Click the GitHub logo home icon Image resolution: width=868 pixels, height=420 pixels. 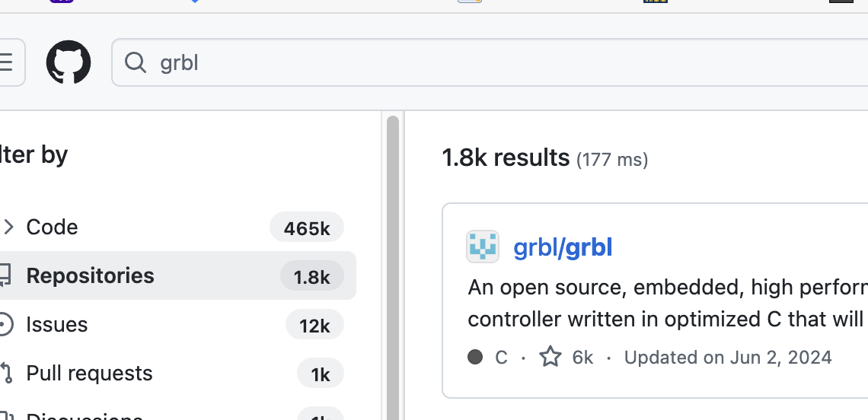tap(69, 62)
